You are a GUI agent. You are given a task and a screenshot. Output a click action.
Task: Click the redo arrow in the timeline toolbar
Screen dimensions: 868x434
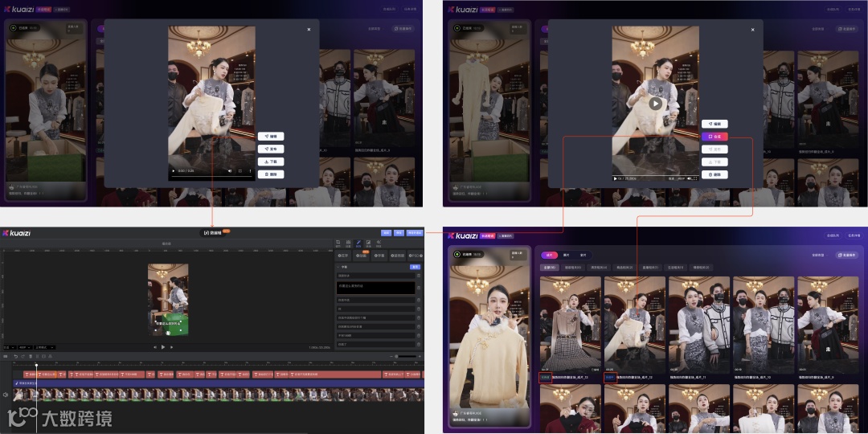click(23, 356)
